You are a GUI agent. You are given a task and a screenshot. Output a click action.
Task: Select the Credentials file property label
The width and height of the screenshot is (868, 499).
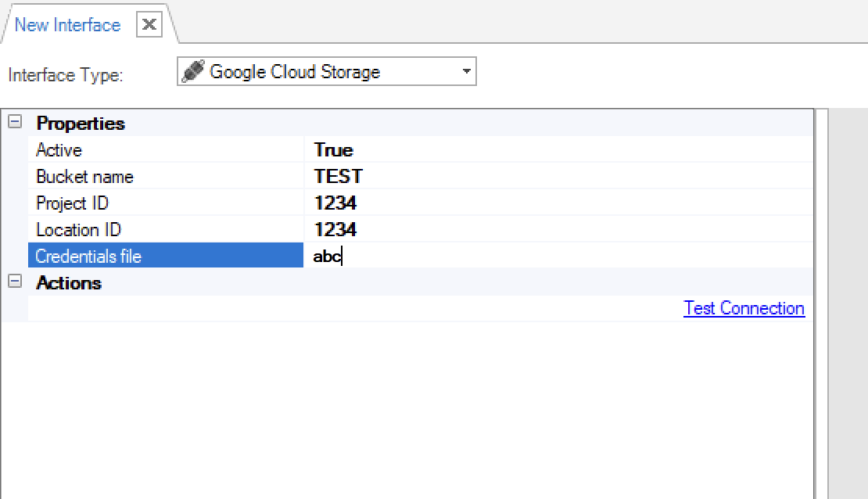pos(88,256)
